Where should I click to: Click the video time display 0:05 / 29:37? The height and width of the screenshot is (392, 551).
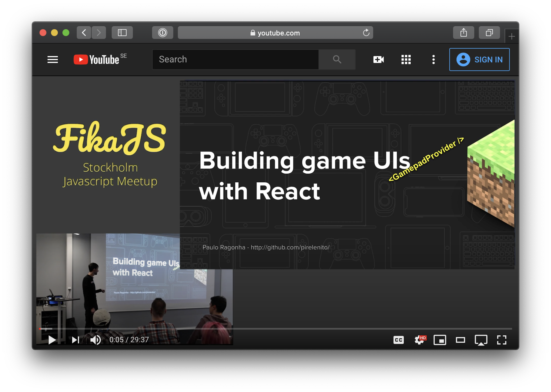[129, 340]
